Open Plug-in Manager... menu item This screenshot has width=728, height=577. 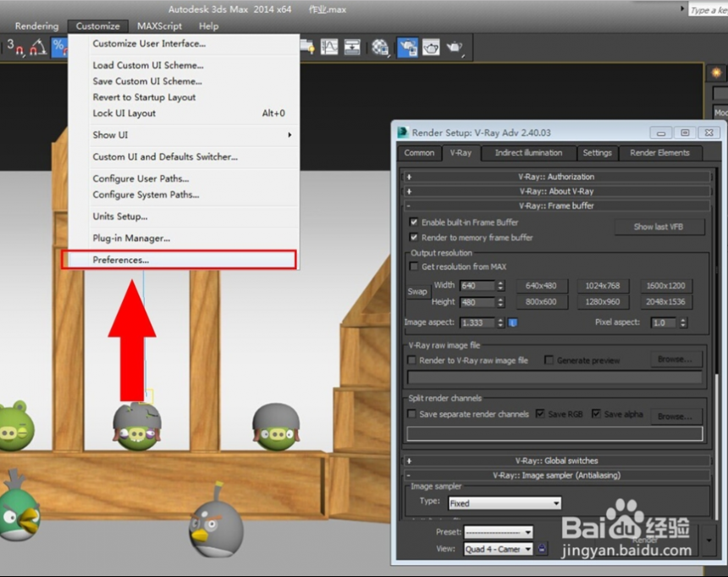click(185, 238)
